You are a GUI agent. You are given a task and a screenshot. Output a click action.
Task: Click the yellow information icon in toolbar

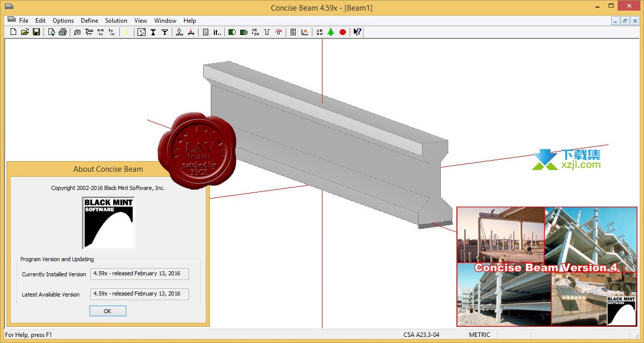127,32
